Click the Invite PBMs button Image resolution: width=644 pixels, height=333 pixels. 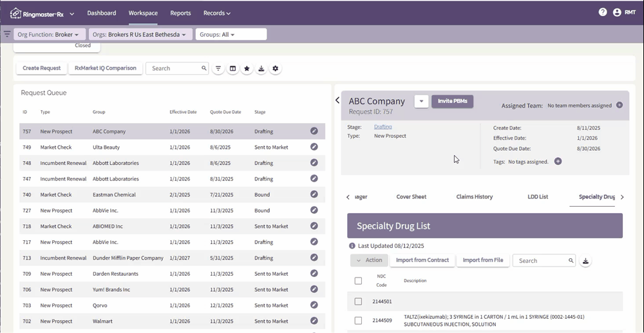[x=452, y=101]
